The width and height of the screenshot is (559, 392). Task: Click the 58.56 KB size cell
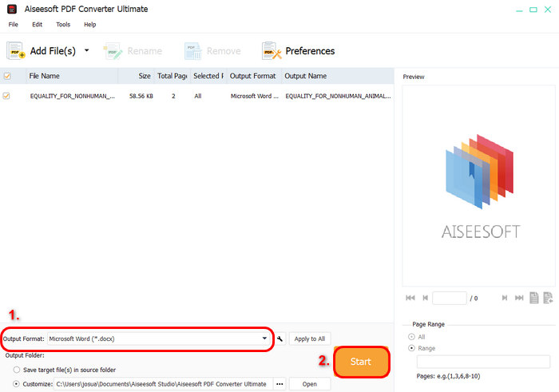click(141, 96)
